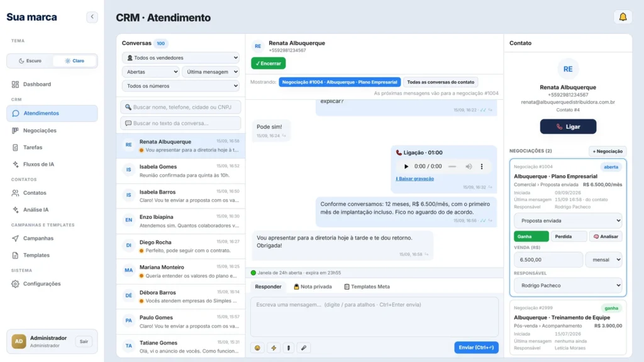Open Enzo Ibiapina conversation

(x=180, y=221)
